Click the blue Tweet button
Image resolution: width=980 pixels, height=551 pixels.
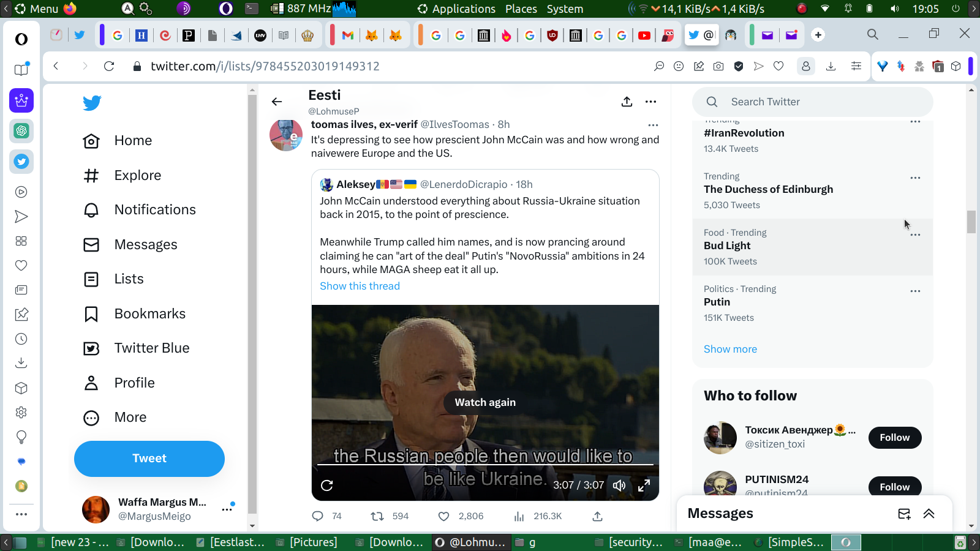[149, 459]
